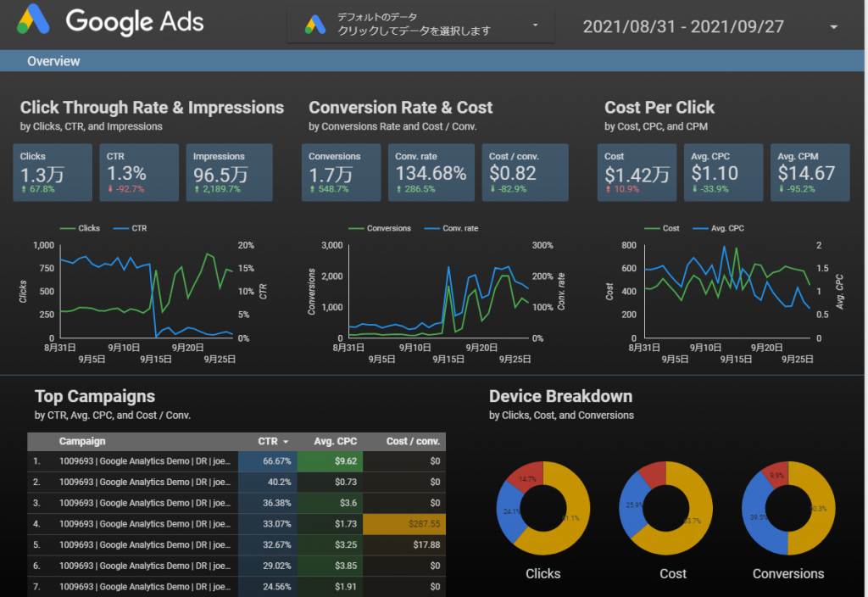Sort by the CTR column header
This screenshot has width=868, height=597.
[268, 441]
